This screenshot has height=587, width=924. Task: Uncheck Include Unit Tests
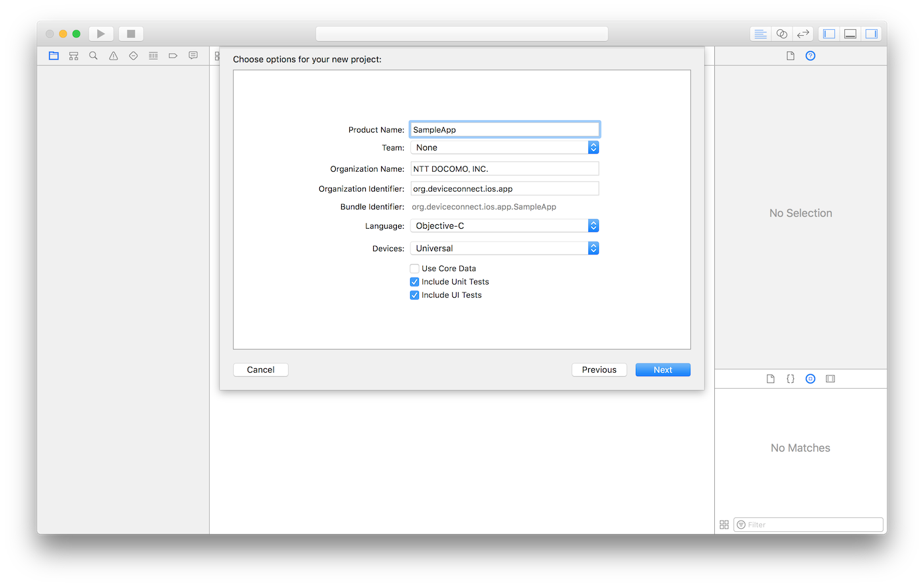pyautogui.click(x=415, y=282)
